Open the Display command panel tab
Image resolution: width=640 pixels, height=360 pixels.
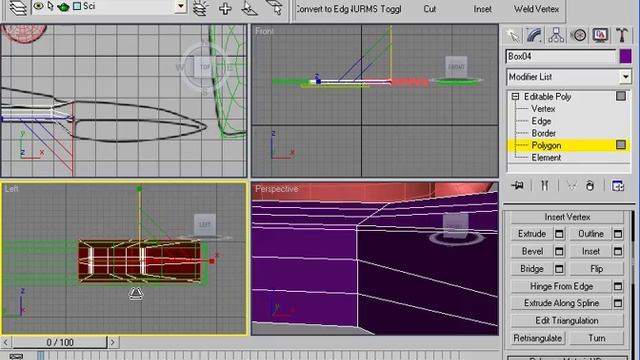tap(600, 36)
